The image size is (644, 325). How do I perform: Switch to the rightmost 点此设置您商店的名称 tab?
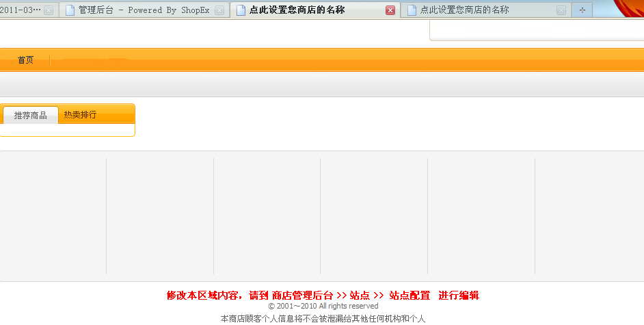coord(472,10)
